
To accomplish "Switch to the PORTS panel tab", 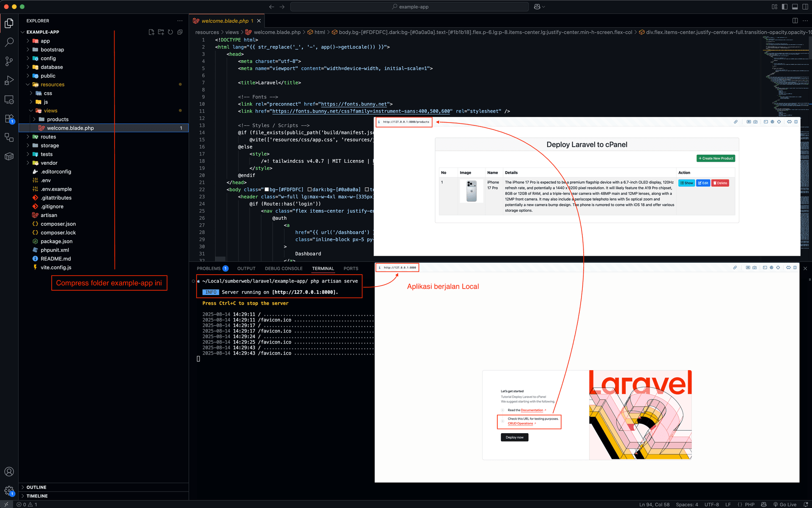I will (x=351, y=268).
